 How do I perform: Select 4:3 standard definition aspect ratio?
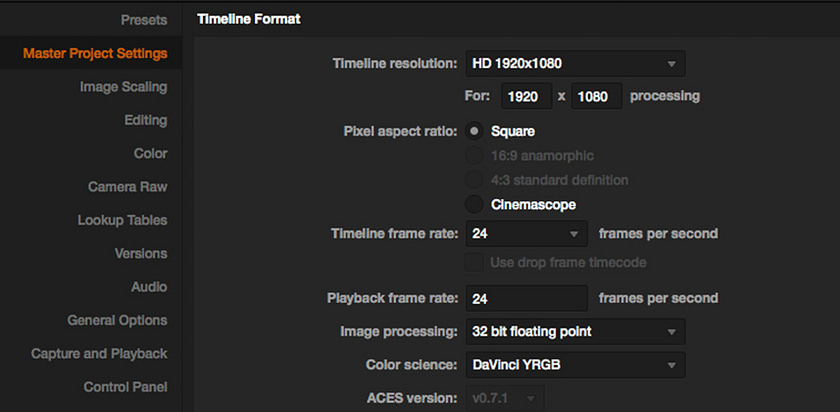click(474, 180)
